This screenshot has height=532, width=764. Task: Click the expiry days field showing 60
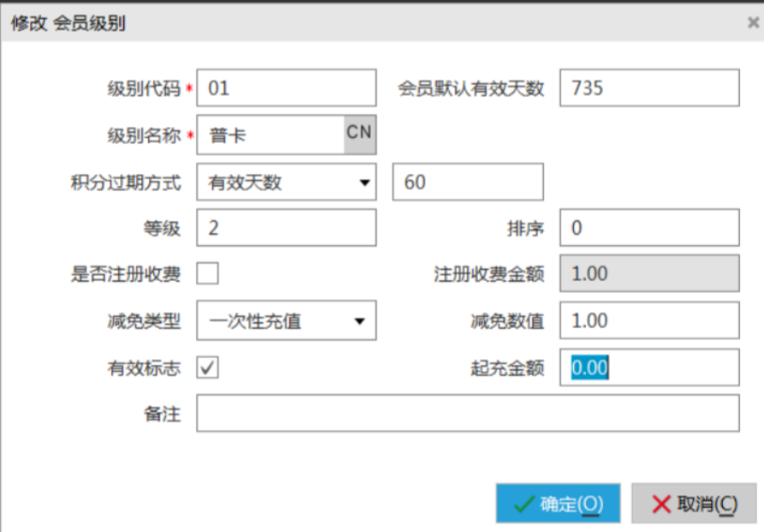pos(467,182)
